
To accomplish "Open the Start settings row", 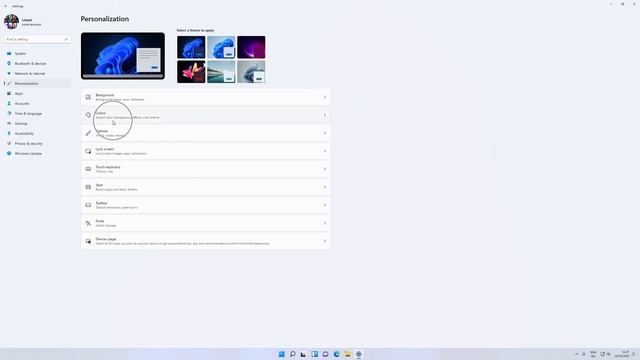I will 206,187.
